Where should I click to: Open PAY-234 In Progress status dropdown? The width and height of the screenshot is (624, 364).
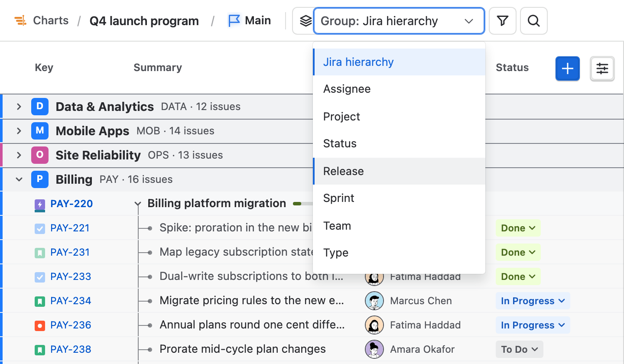click(533, 301)
